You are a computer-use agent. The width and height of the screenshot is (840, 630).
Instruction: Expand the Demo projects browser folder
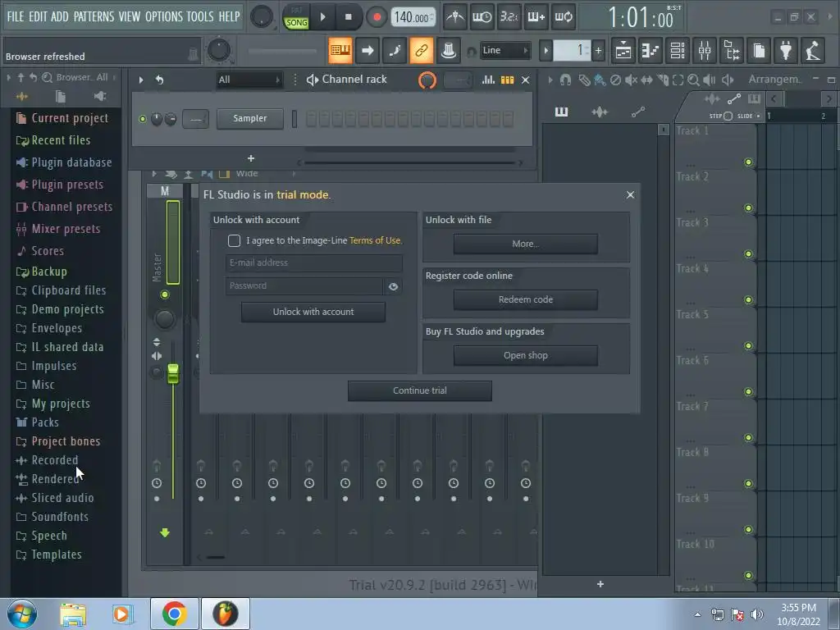(61, 309)
